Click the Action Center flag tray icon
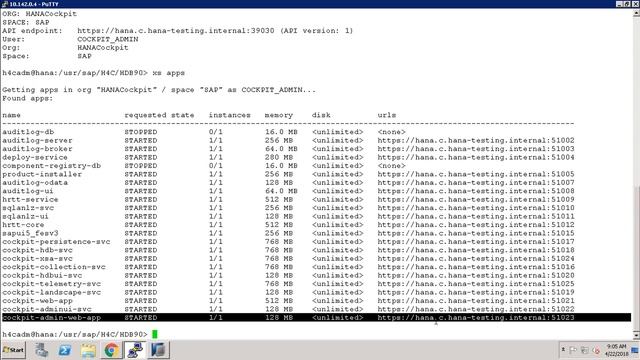This screenshot has width=640, height=360. (573, 350)
